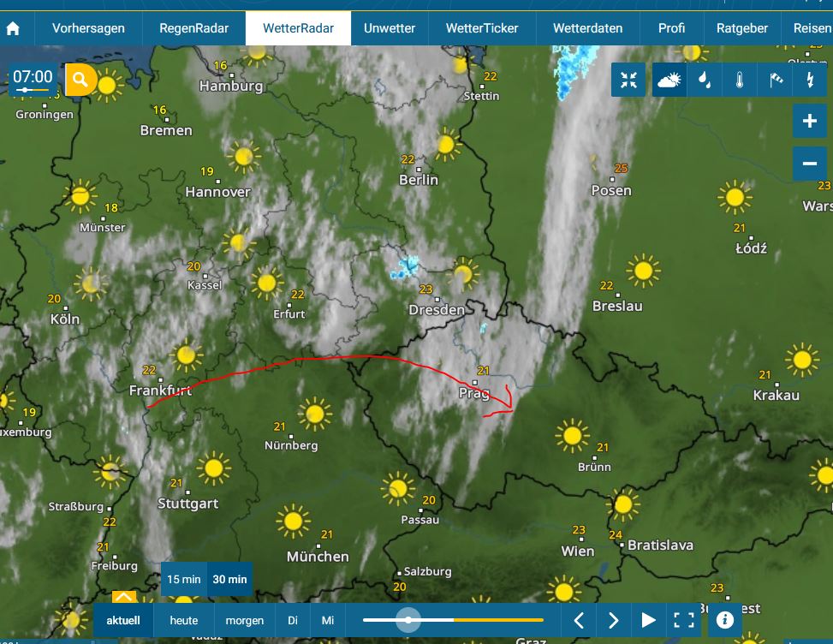This screenshot has height=644, width=833.
Task: Switch to the temperature layer
Action: [x=739, y=80]
